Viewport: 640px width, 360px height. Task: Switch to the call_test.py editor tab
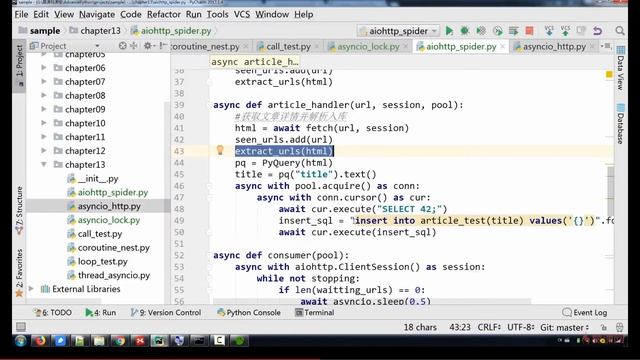288,47
